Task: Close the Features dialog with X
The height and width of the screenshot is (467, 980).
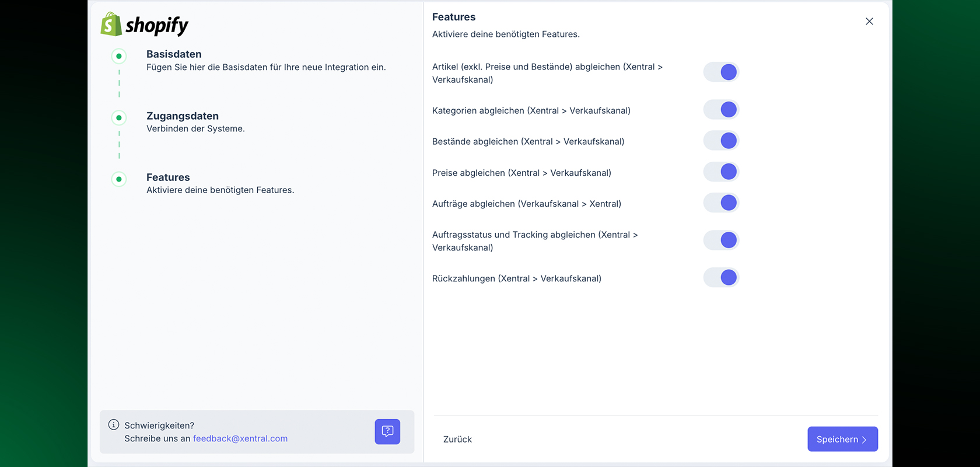Action: tap(869, 21)
